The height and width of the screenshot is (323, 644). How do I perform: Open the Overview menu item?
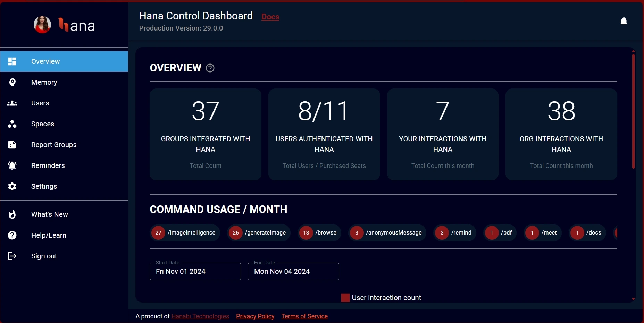pos(64,61)
